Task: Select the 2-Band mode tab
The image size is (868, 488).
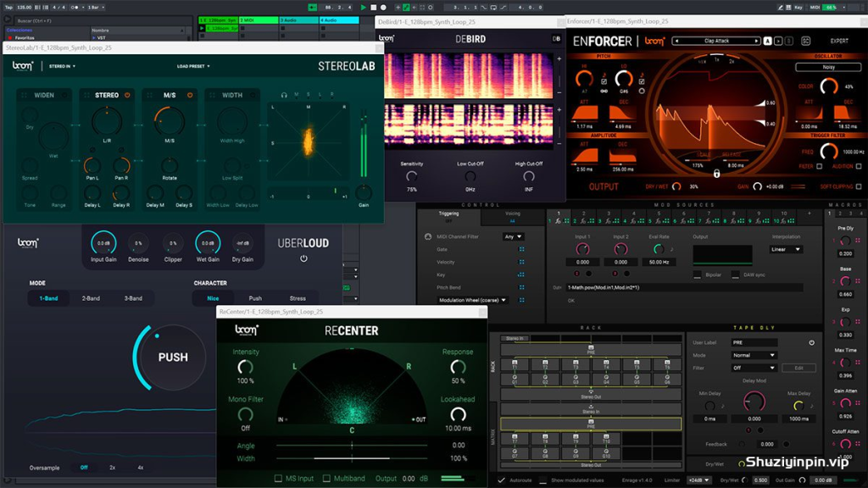Action: click(x=91, y=298)
